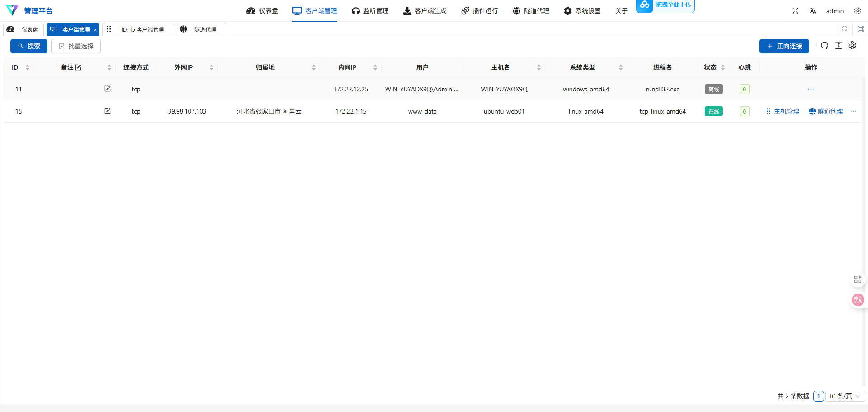Image resolution: width=868 pixels, height=412 pixels.
Task: Click process name rundll32.exe
Action: coord(663,89)
